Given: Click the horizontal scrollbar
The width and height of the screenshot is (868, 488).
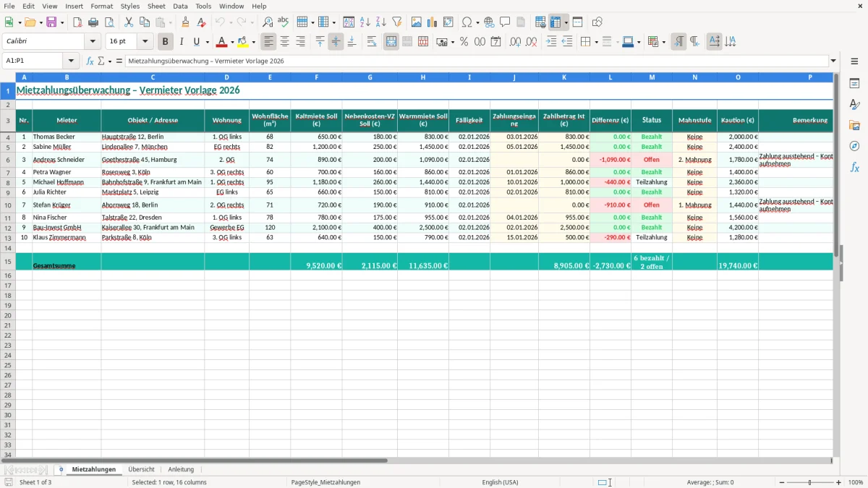Looking at the screenshot, I should pyautogui.click(x=194, y=460).
